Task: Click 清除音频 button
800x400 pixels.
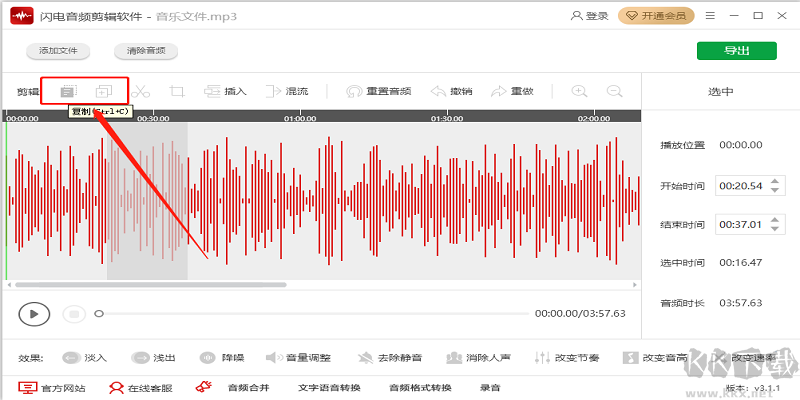Action: click(146, 51)
